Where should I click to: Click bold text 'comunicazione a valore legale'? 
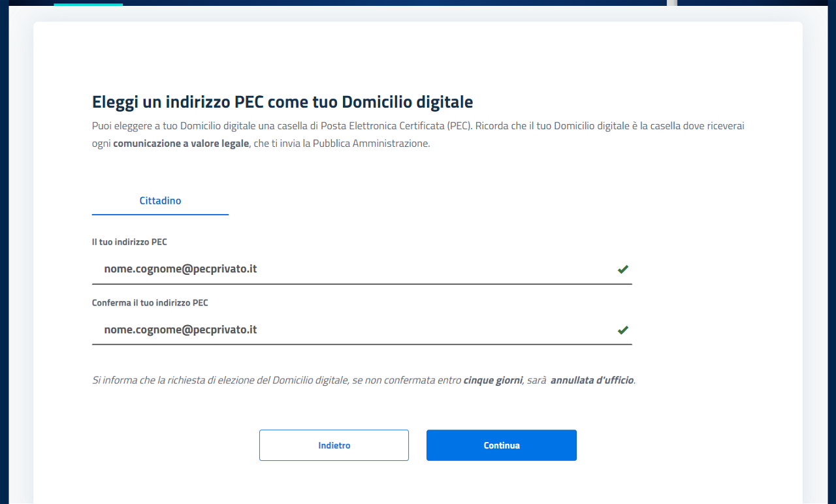click(x=181, y=144)
